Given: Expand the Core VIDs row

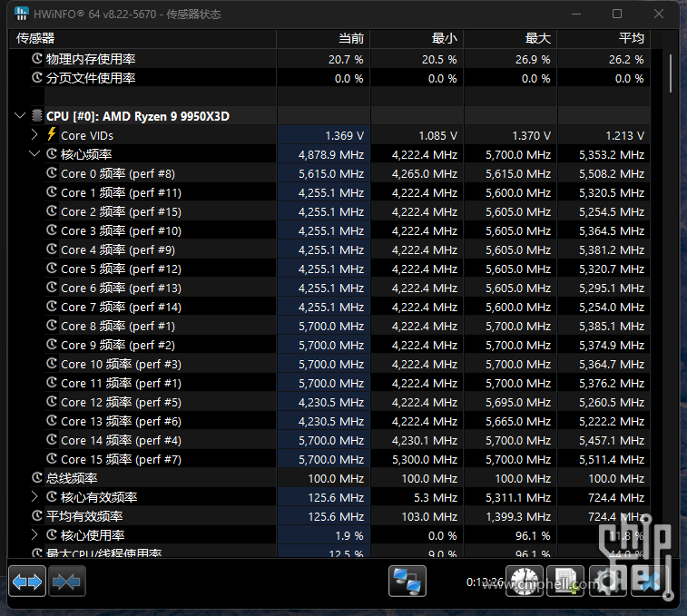Looking at the screenshot, I should point(34,134).
